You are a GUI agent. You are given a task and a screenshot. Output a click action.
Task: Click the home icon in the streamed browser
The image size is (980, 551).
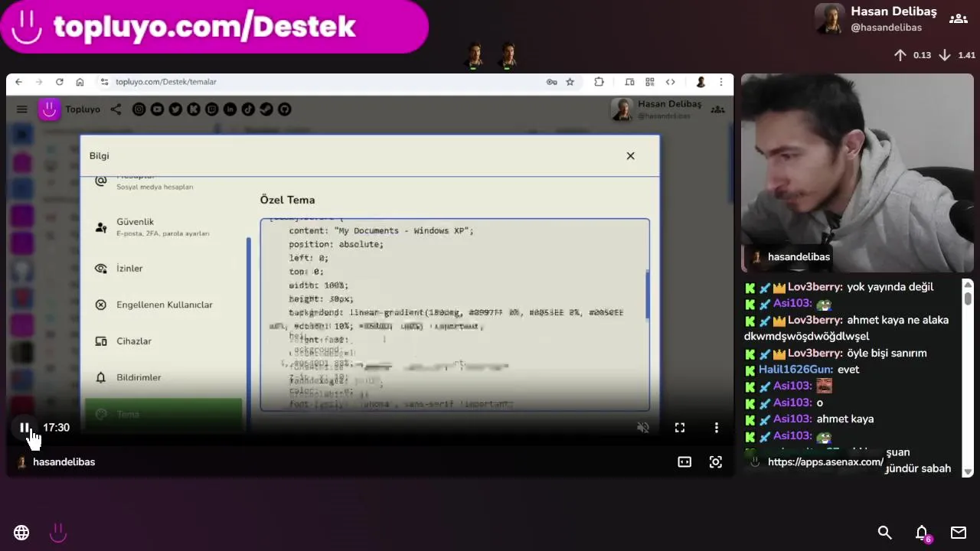(x=80, y=82)
